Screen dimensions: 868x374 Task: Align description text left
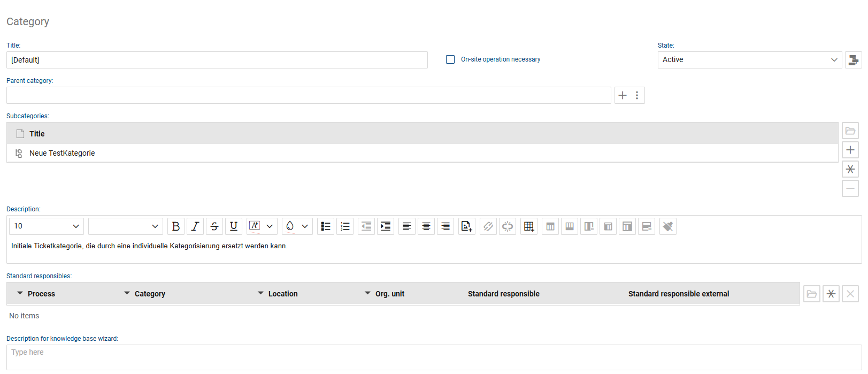[407, 226]
